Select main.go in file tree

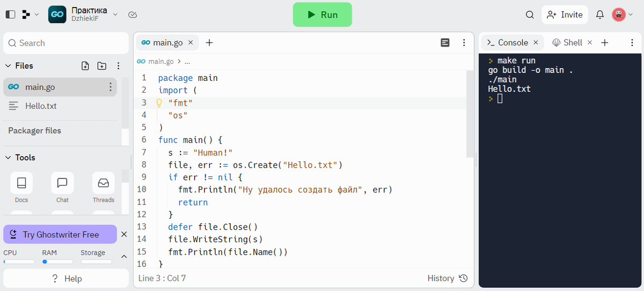coord(60,87)
